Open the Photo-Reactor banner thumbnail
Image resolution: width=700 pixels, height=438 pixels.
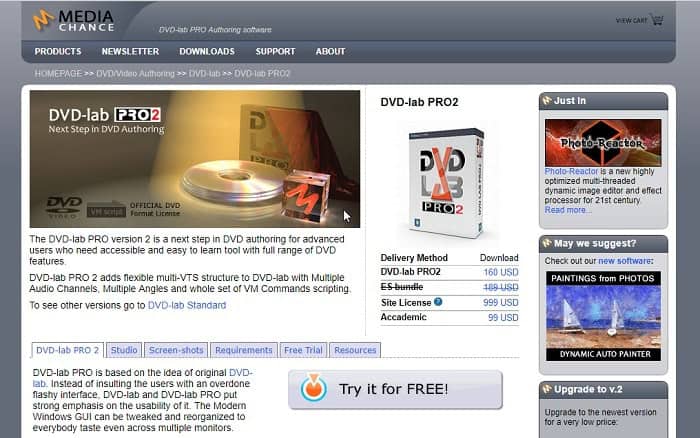[x=603, y=143]
